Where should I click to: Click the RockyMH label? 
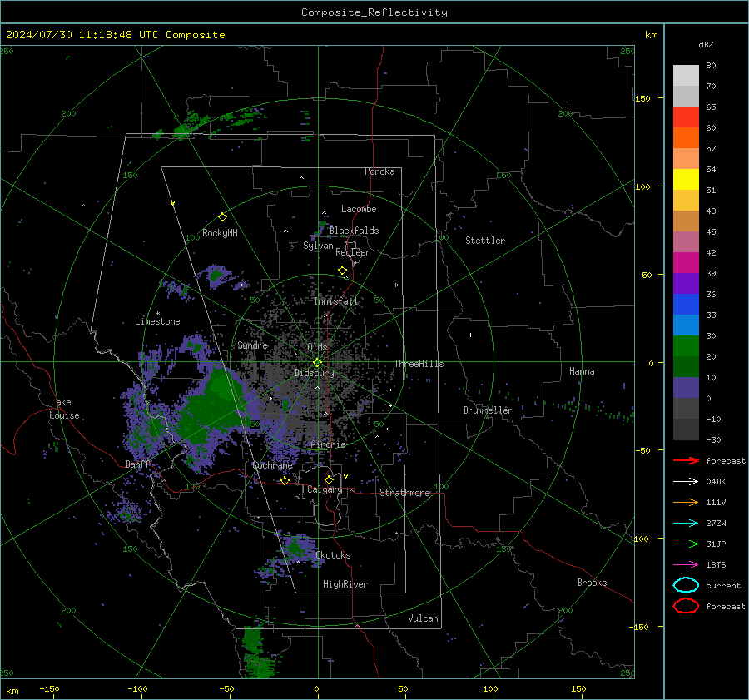[220, 233]
